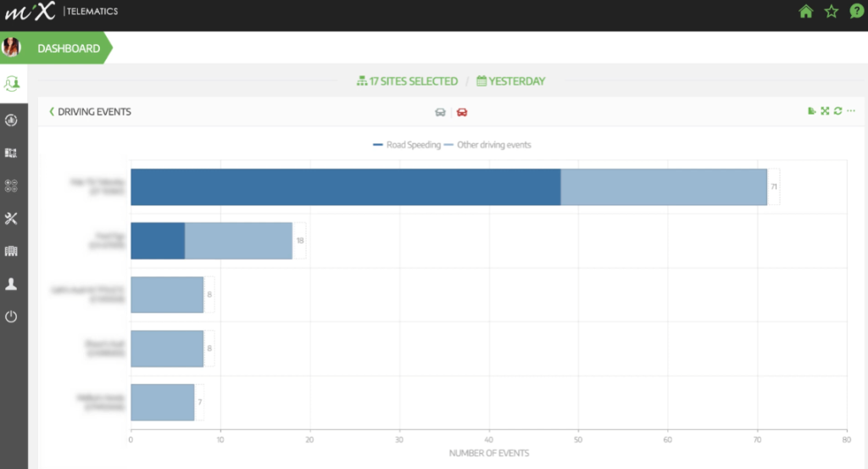868x469 pixels.
Task: Open the help question mark icon
Action: click(856, 12)
